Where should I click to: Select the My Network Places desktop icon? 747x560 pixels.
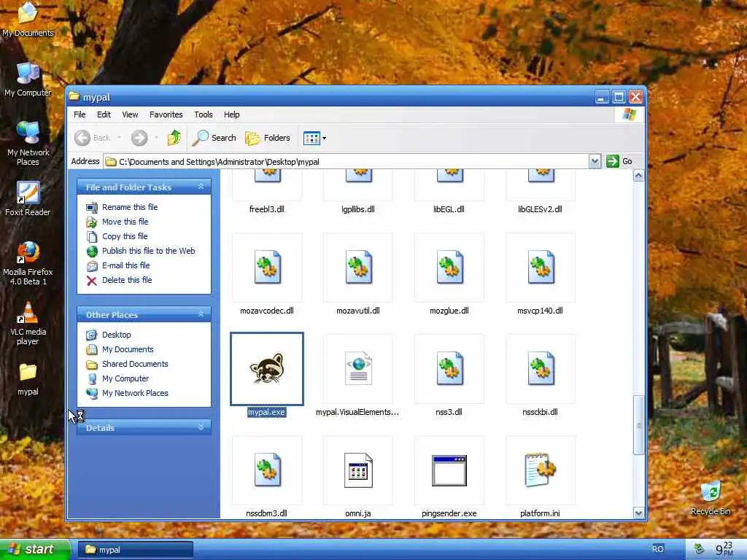28,144
